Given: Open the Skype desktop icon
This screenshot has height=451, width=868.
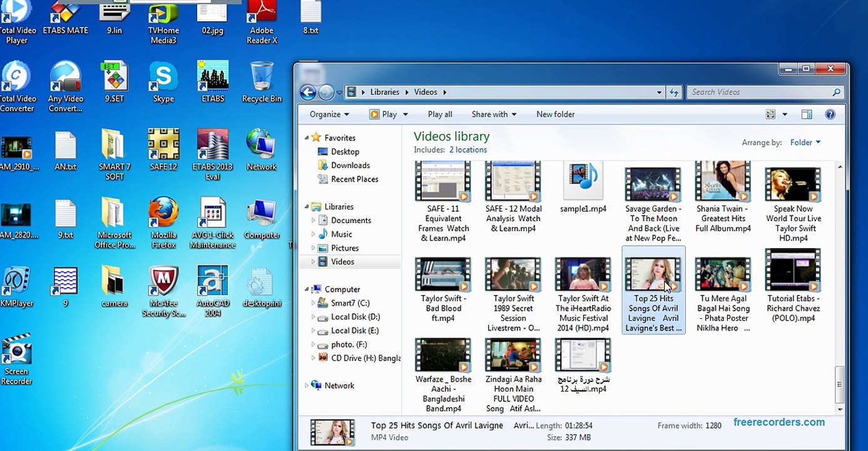Looking at the screenshot, I should click(x=163, y=81).
